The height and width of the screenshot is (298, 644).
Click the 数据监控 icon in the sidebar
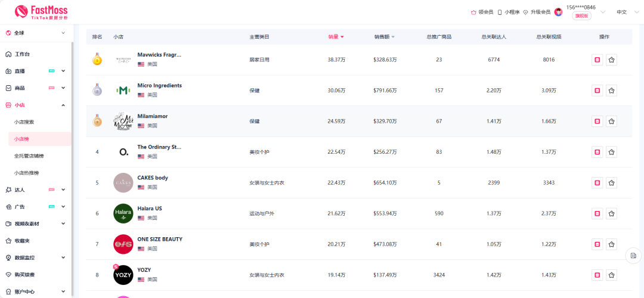(x=8, y=258)
